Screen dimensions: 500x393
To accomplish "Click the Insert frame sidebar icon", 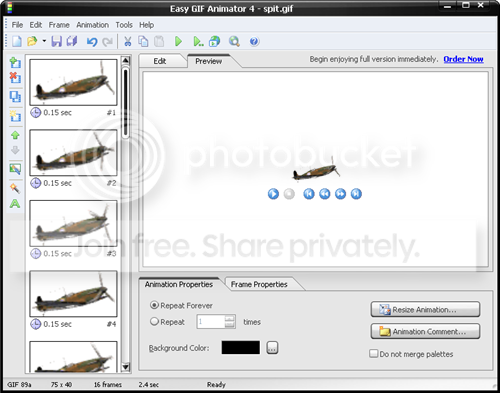I will pos(15,62).
